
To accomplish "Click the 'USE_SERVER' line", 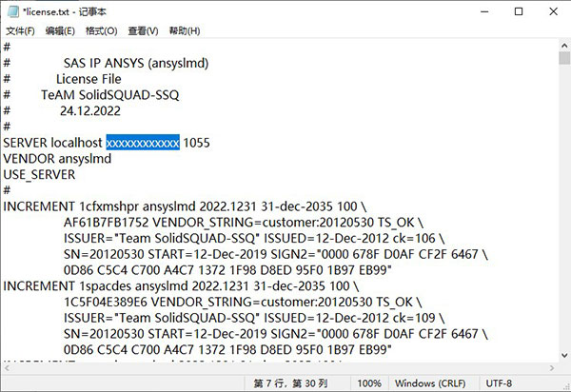I will tap(39, 175).
